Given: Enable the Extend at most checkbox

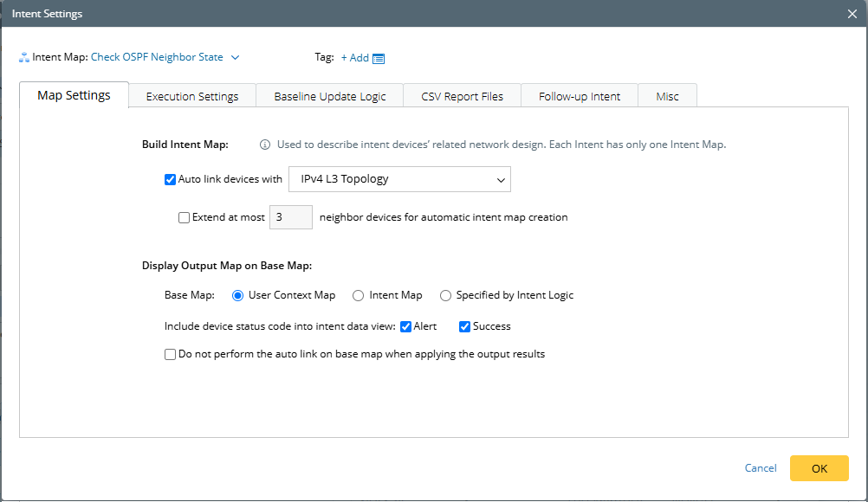Looking at the screenshot, I should coord(184,218).
